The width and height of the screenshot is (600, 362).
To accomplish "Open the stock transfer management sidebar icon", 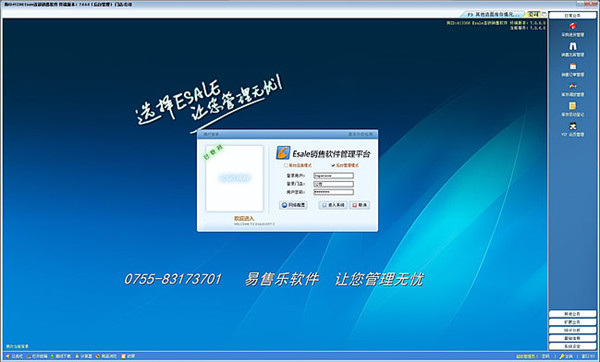I will tap(572, 86).
